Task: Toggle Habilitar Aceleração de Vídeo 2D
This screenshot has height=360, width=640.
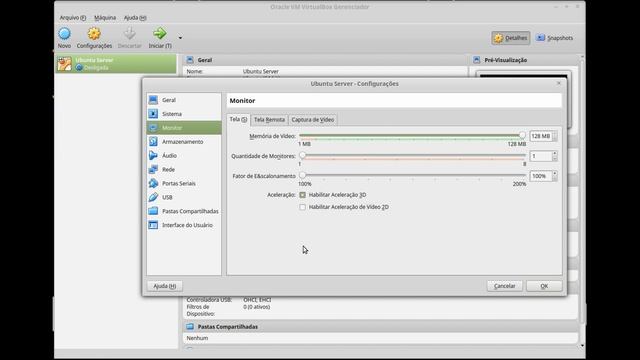Action: coord(302,207)
